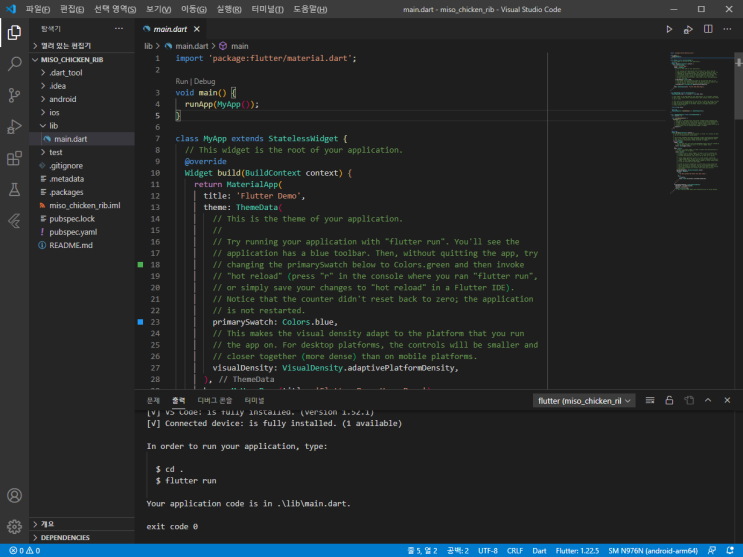The width and height of the screenshot is (743, 557).
Task: Open the flutter output channel dropdown
Action: click(584, 401)
